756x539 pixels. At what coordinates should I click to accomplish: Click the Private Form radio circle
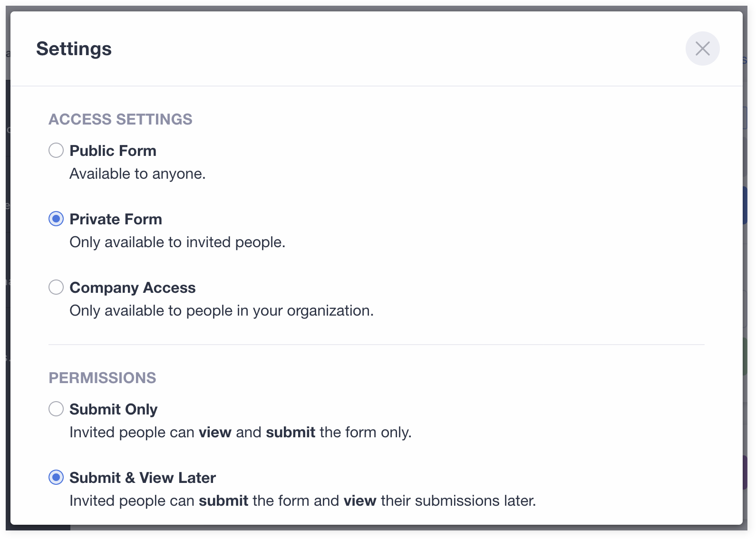(56, 219)
